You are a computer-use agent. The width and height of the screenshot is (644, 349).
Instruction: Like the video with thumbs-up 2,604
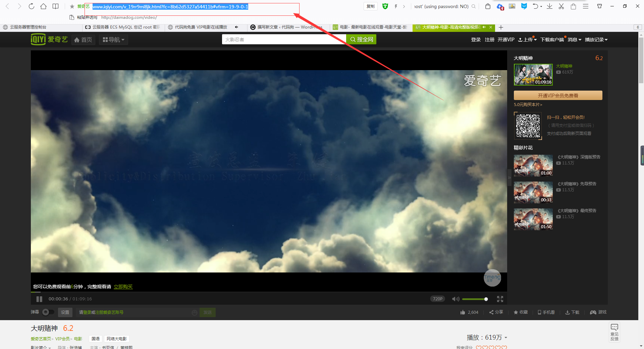(469, 312)
